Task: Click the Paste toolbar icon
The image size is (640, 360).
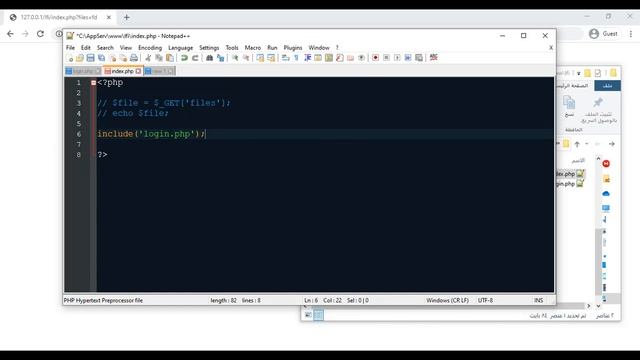Action: pyautogui.click(x=170, y=58)
